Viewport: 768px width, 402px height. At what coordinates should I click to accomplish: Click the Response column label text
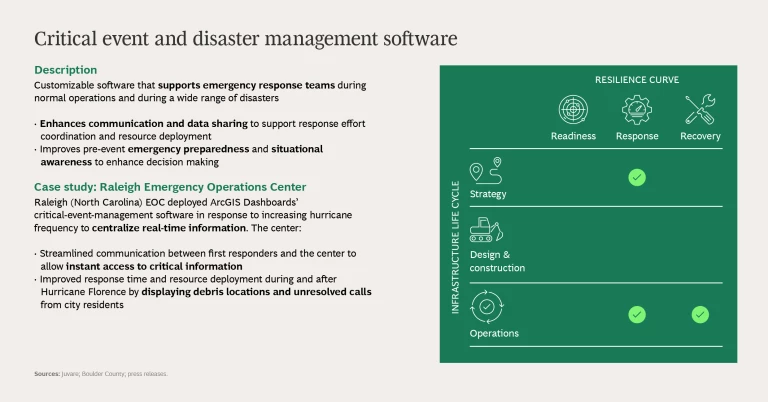click(x=637, y=136)
